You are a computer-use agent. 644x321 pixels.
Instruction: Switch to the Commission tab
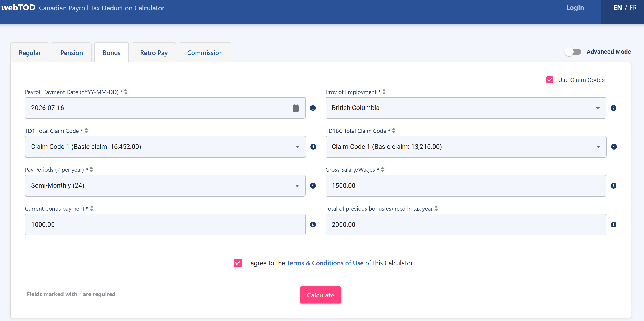tap(205, 53)
